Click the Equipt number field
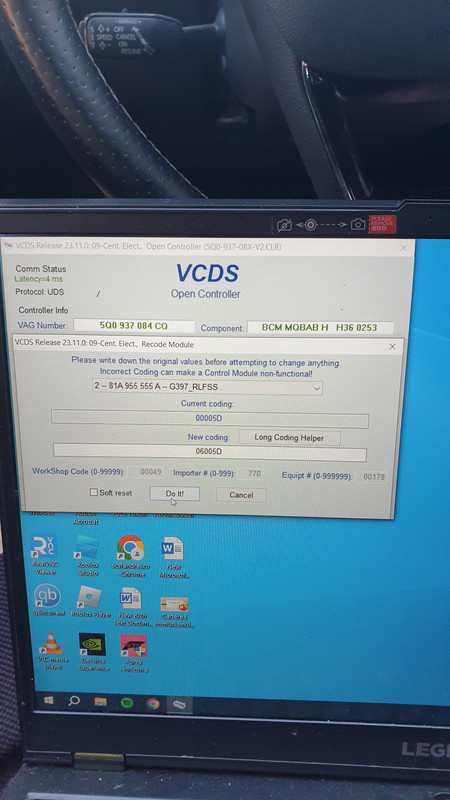 (x=371, y=477)
